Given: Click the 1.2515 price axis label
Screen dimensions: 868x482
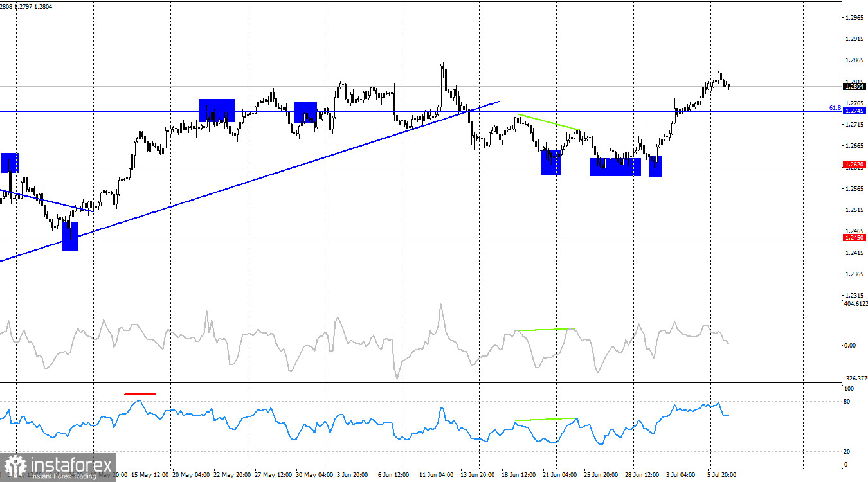Looking at the screenshot, I should point(856,210).
